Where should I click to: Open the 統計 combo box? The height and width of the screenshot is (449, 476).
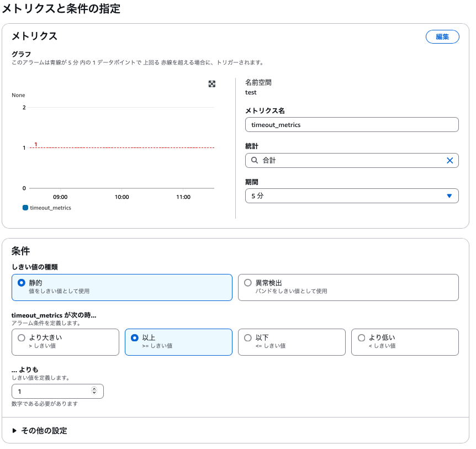[352, 160]
